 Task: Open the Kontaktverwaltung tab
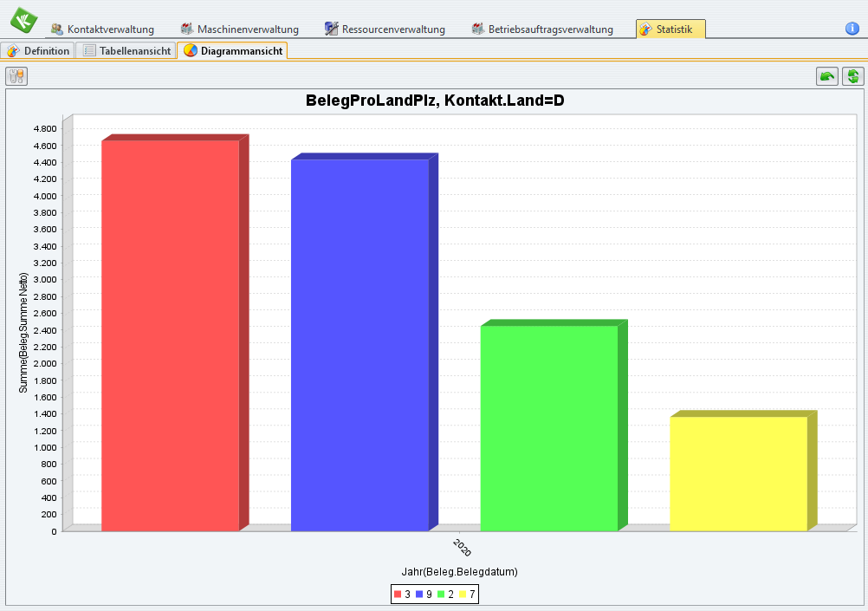102,29
